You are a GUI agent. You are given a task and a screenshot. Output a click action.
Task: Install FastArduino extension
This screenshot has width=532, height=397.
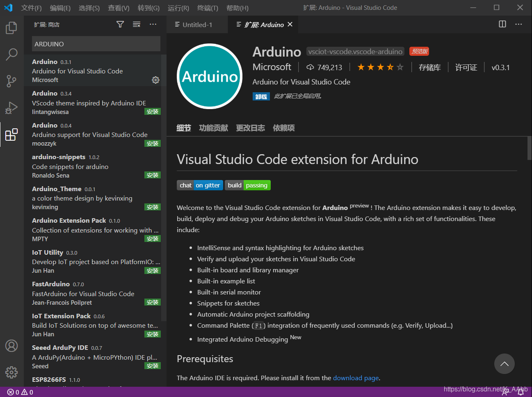(x=153, y=302)
